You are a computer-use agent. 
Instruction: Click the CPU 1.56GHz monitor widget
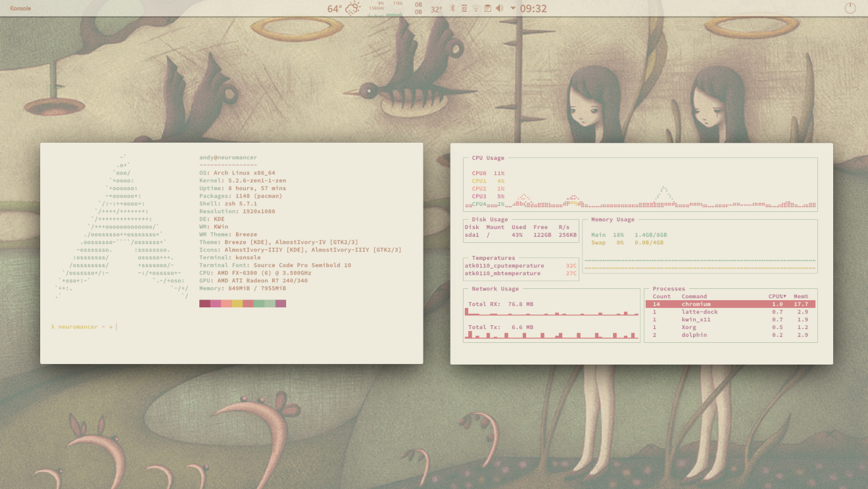click(x=376, y=8)
